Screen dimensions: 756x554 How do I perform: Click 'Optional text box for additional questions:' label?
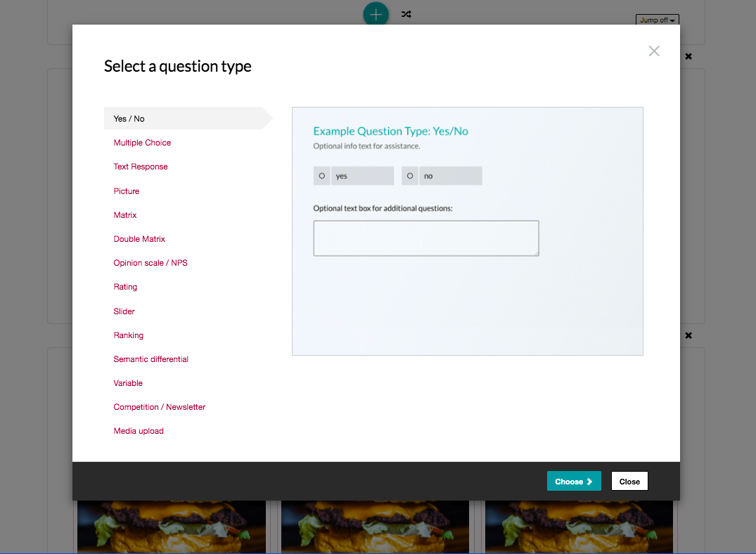pos(383,208)
